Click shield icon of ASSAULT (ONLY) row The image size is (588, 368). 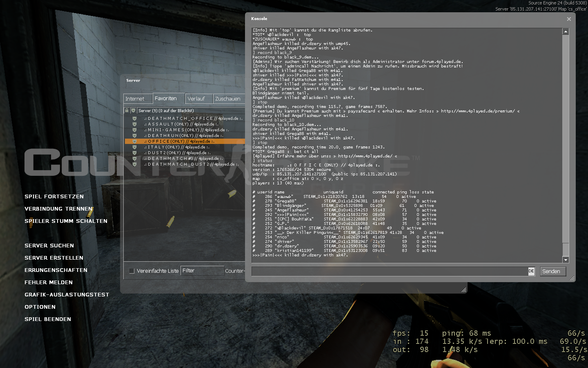[134, 124]
